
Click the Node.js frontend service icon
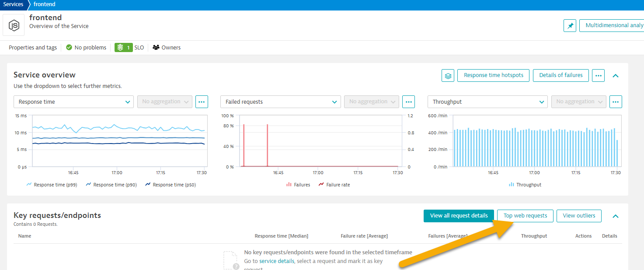14,25
